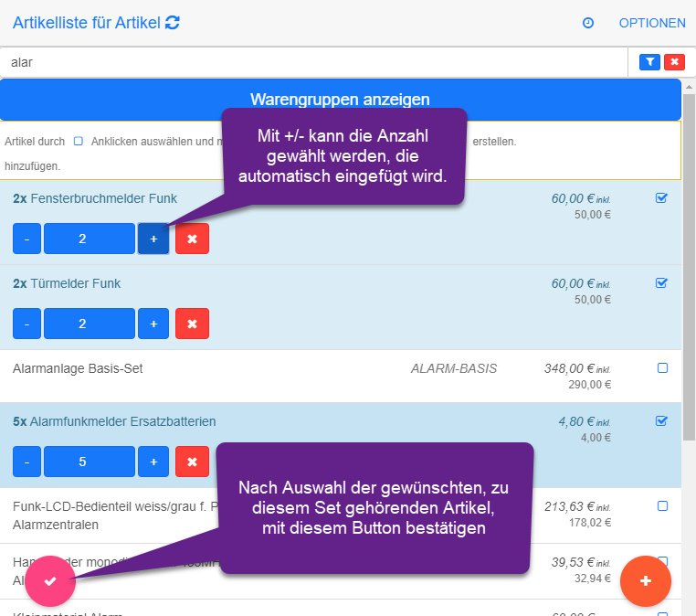Decrease quantity of Alarmfunkmelder Ersatzbatterien
Image resolution: width=696 pixels, height=616 pixels.
tap(26, 462)
